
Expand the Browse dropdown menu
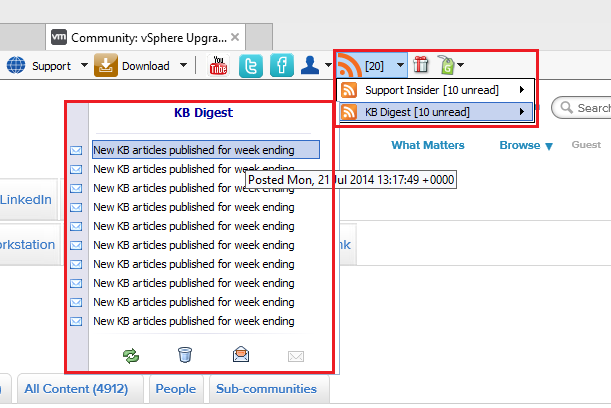point(526,145)
